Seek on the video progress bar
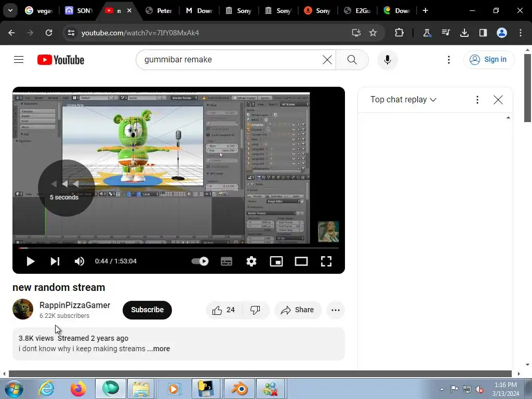This screenshot has width=532, height=399. point(179,248)
